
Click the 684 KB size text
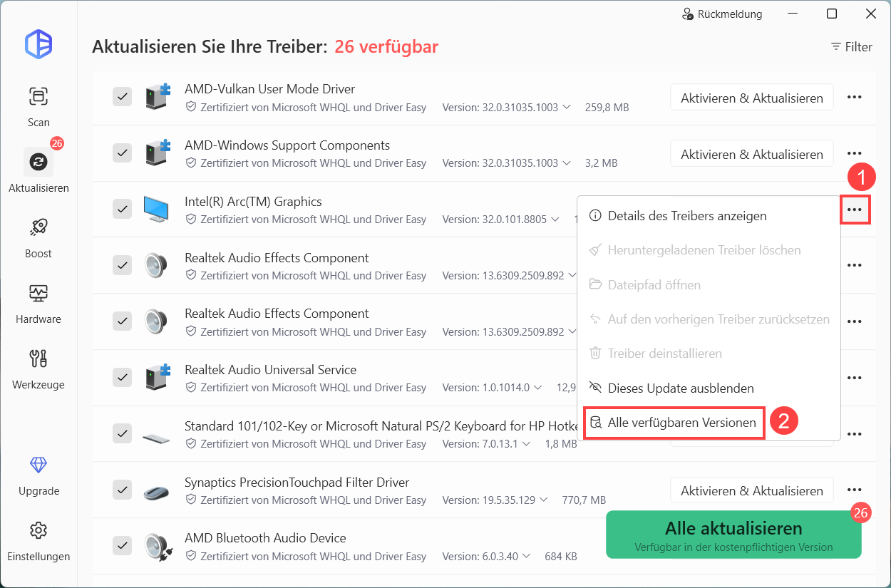click(x=560, y=556)
